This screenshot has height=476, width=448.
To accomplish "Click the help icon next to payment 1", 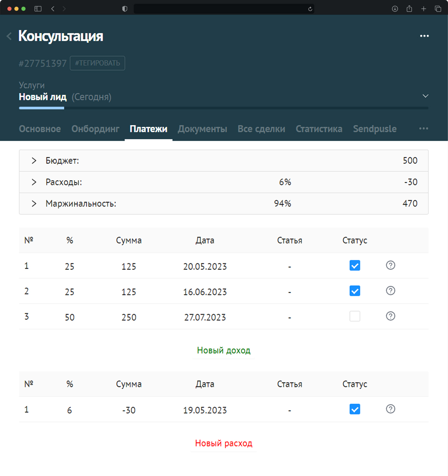I will (391, 265).
